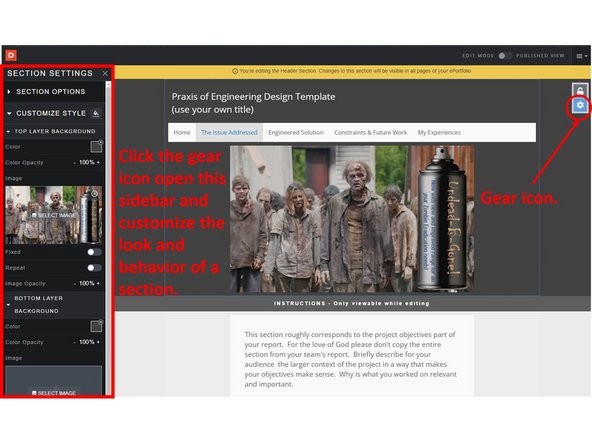Toggle the Fixed image switch

(x=94, y=252)
